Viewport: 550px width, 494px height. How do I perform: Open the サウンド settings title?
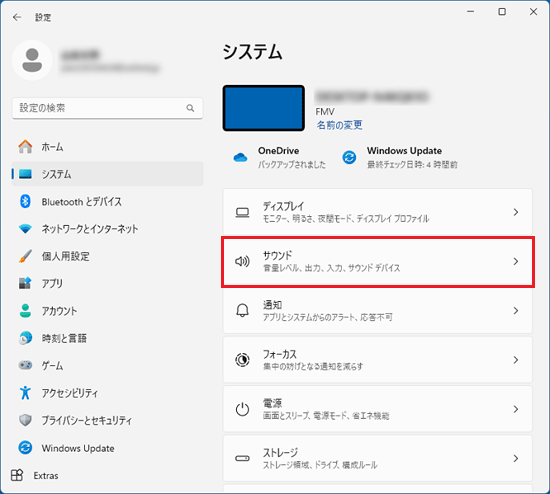pos(277,255)
